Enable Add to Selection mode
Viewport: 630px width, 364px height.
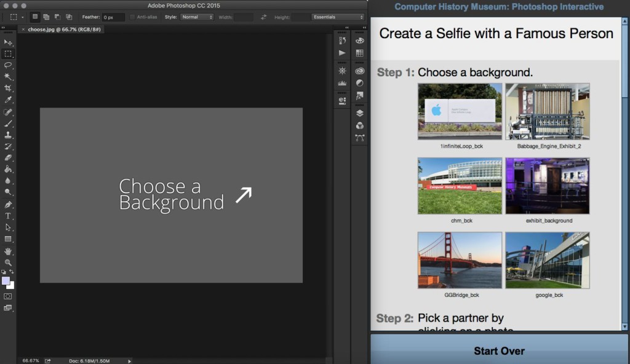[x=46, y=17]
